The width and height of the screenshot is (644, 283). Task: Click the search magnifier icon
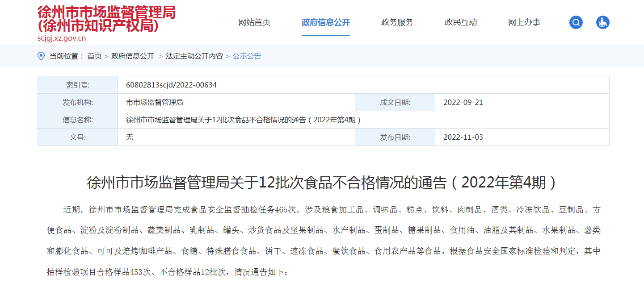coord(576,22)
